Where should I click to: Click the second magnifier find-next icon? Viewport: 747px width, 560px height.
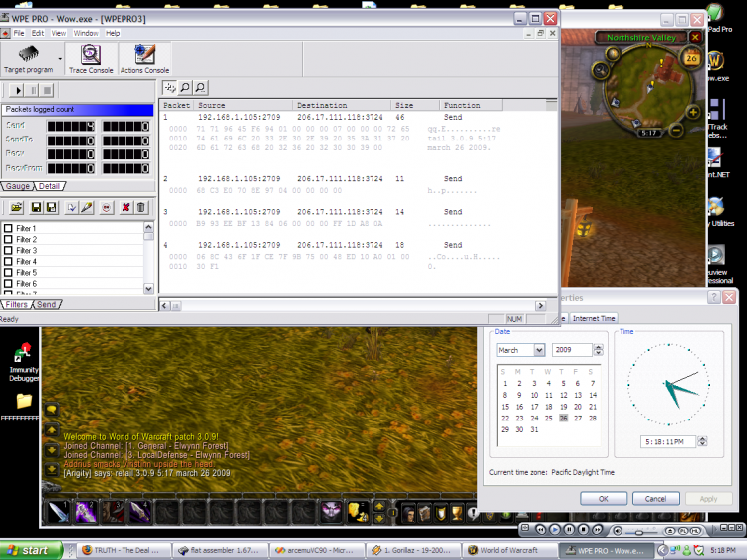(200, 88)
